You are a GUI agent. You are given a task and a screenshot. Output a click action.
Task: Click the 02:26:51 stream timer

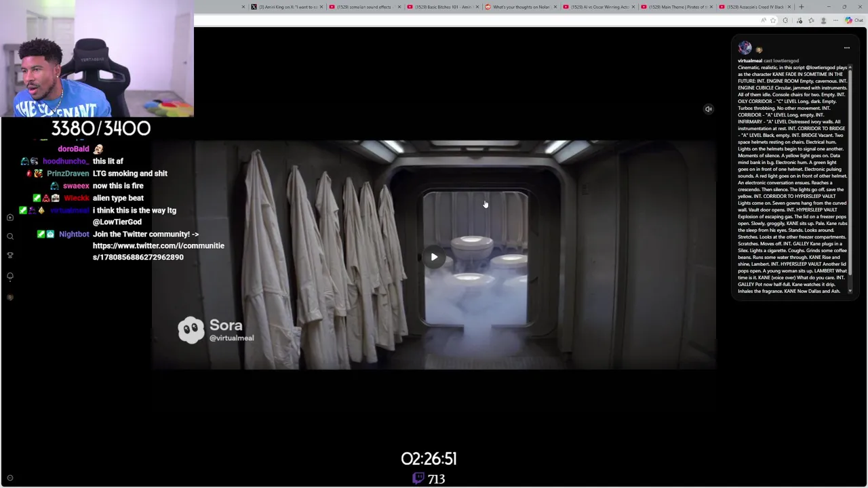pyautogui.click(x=429, y=459)
